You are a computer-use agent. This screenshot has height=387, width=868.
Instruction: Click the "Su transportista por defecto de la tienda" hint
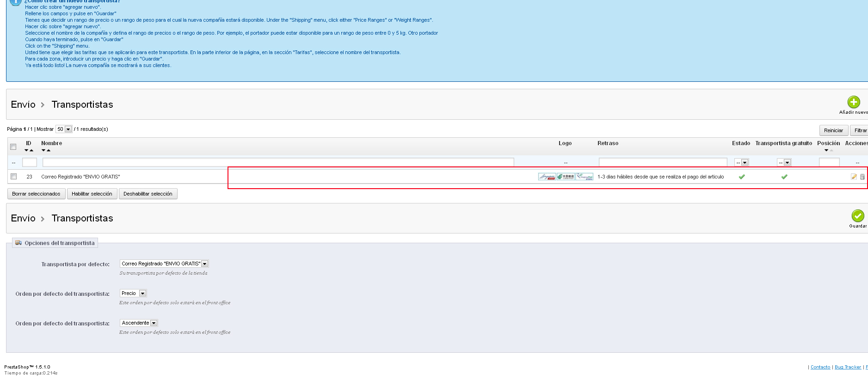coord(163,273)
